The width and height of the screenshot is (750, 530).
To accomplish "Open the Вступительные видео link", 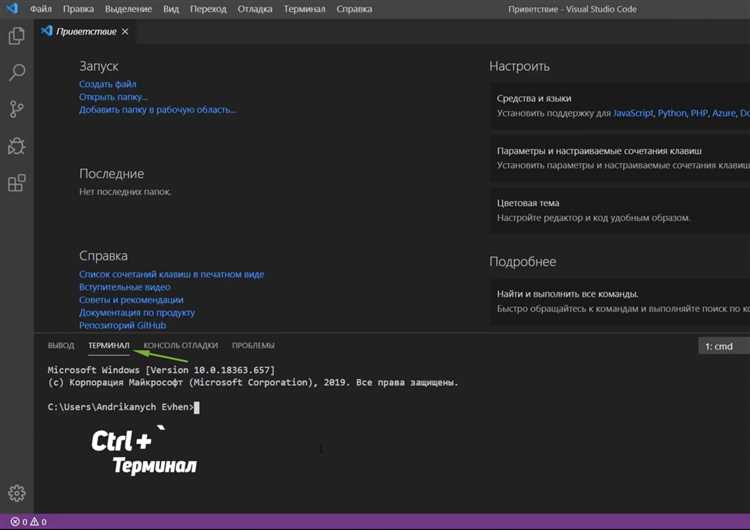I will pyautogui.click(x=125, y=287).
